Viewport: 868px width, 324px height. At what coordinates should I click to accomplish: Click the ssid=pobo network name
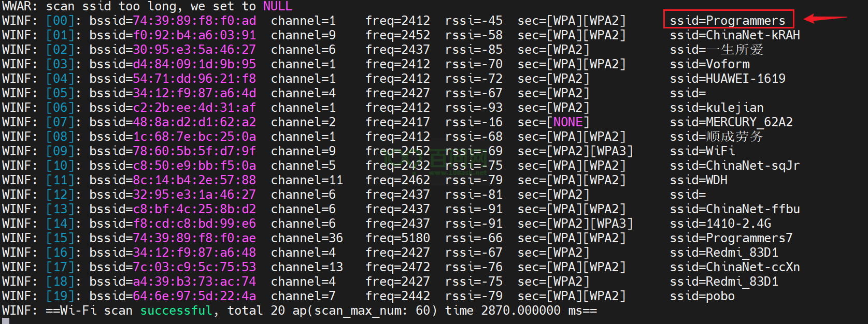coord(702,296)
